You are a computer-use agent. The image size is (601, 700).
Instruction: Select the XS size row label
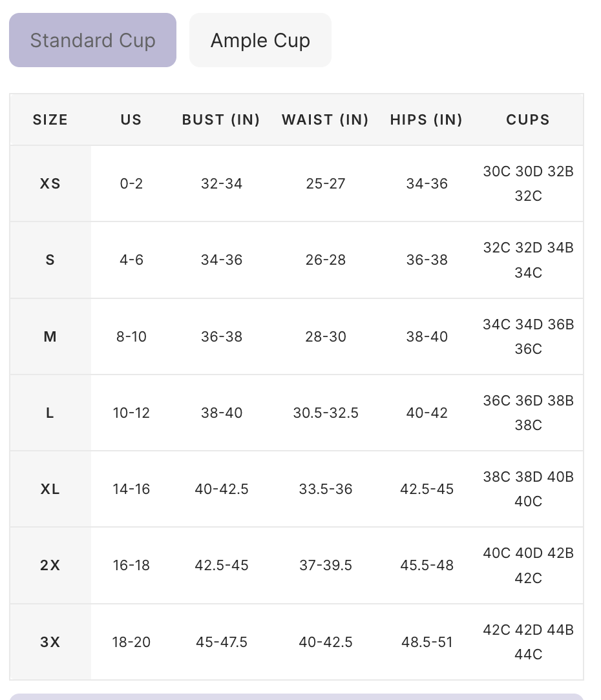coord(50,183)
